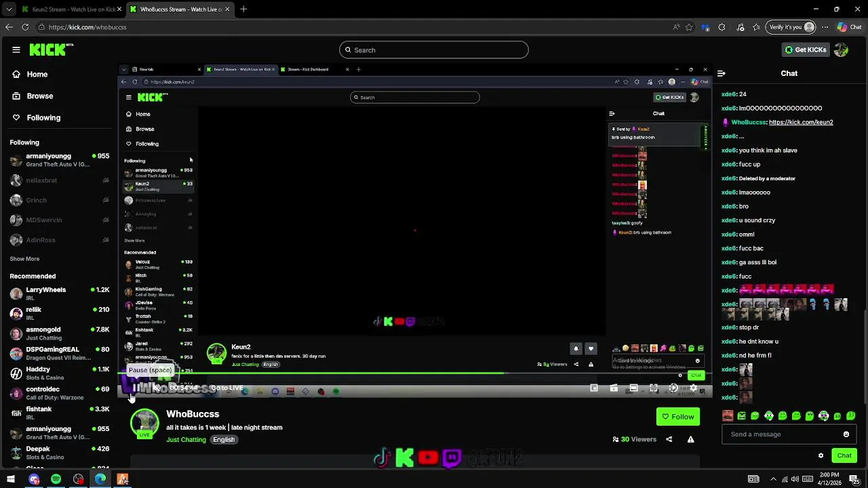Seek on the green stream progress bar
The image size is (868, 488).
(x=415, y=373)
